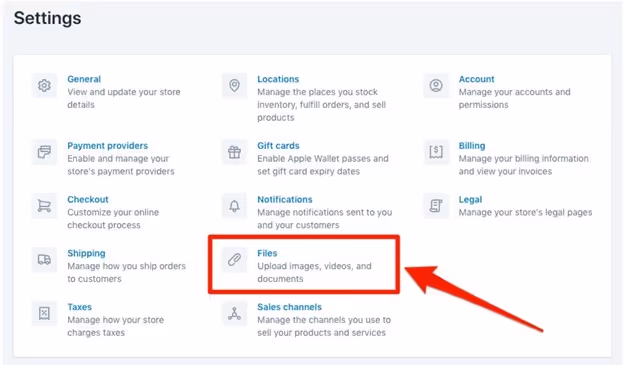Click the Files paperclip icon
This screenshot has width=624, height=365.
(x=234, y=260)
